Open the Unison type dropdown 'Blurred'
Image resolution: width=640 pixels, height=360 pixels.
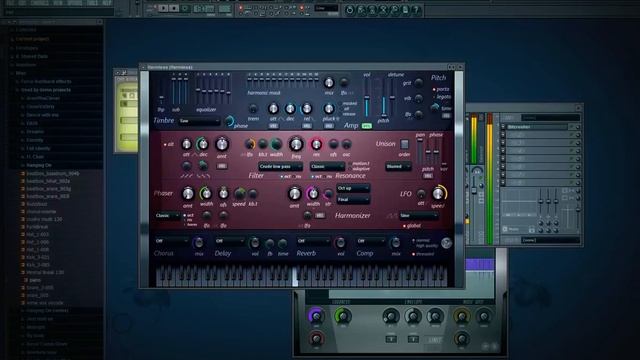pyautogui.click(x=398, y=167)
